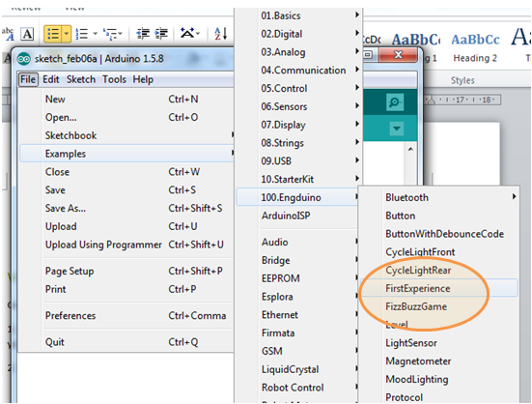This screenshot has height=404, width=532.
Task: Choose Save As... in the File menu
Action: pos(126,208)
